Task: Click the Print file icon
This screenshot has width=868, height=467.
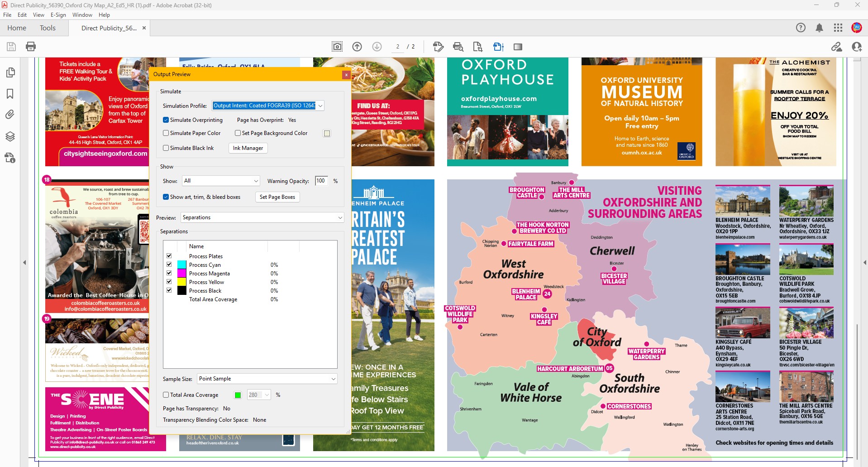Action: (x=31, y=47)
